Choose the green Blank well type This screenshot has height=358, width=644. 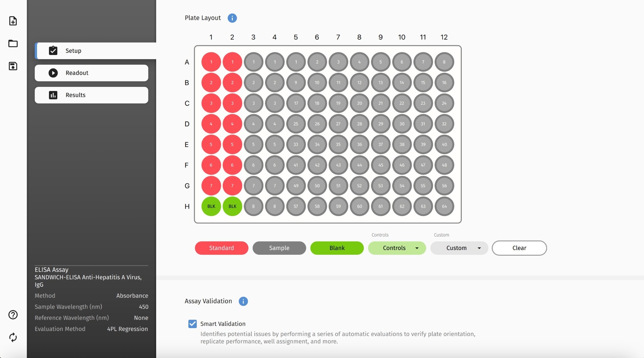click(337, 248)
